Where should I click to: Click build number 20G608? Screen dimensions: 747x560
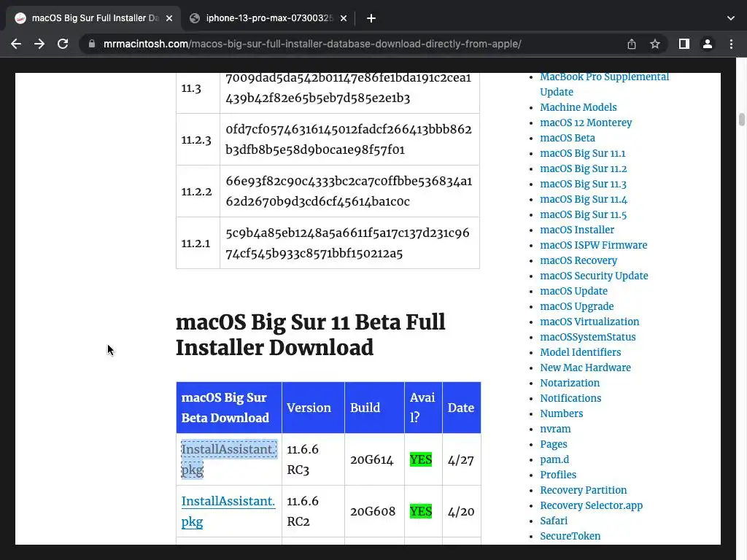point(373,511)
